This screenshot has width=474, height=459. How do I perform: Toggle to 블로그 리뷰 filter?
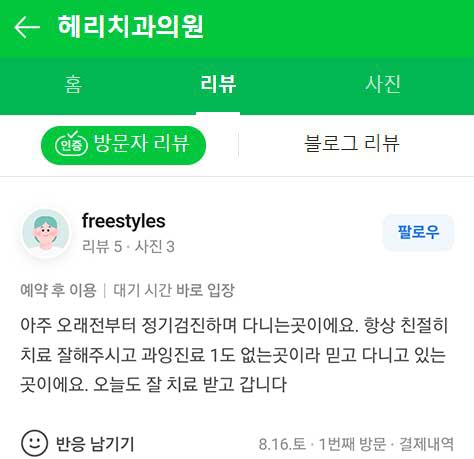point(352,143)
